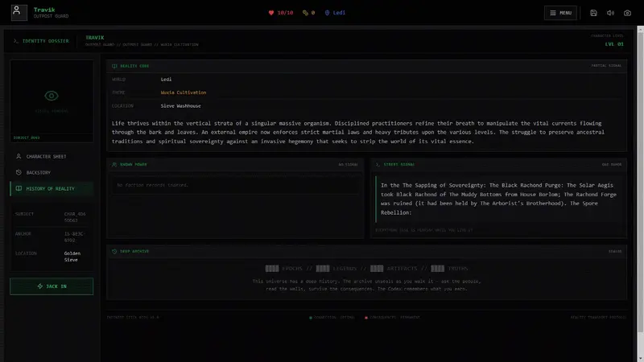Screen dimensions: 644x362
Task: Click the Character Sheet person icon
Action: (19, 156)
